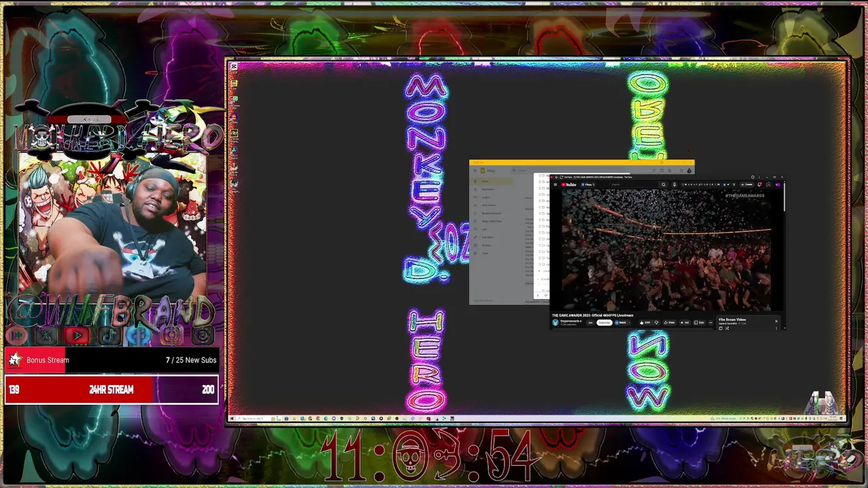Toggle Keep list view layout

click(x=662, y=171)
